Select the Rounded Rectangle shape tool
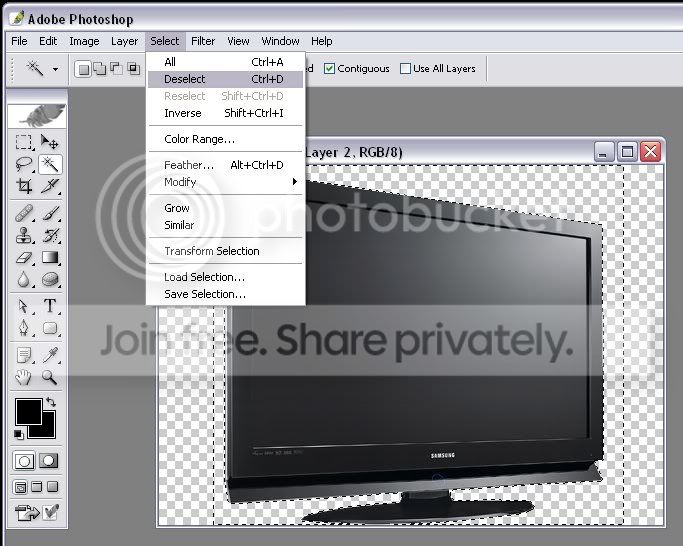The width and height of the screenshot is (683, 546). [x=50, y=328]
